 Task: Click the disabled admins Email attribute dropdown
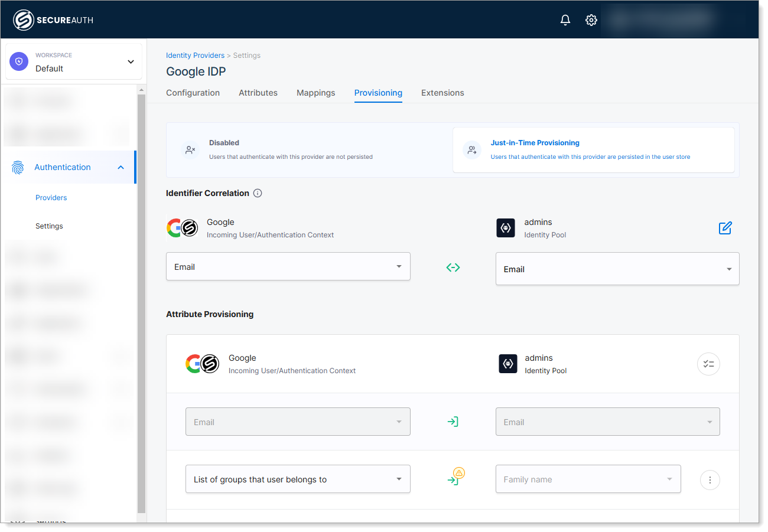coord(607,422)
